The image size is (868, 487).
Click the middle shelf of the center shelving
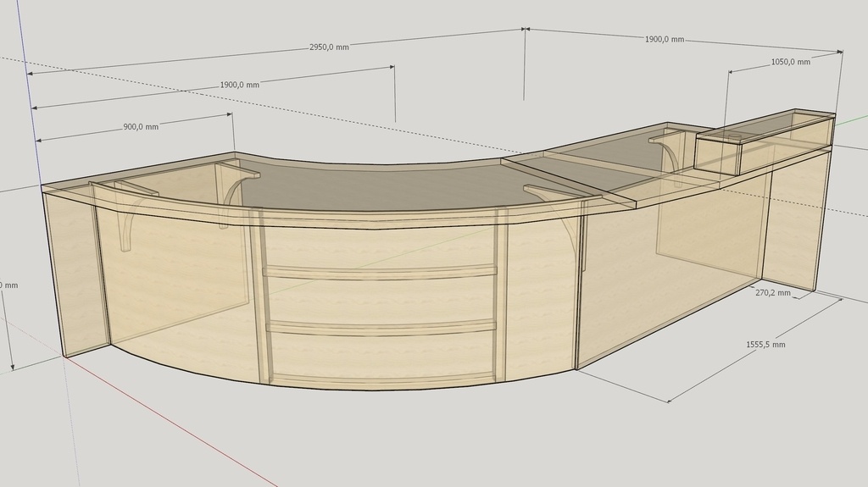coord(380,327)
